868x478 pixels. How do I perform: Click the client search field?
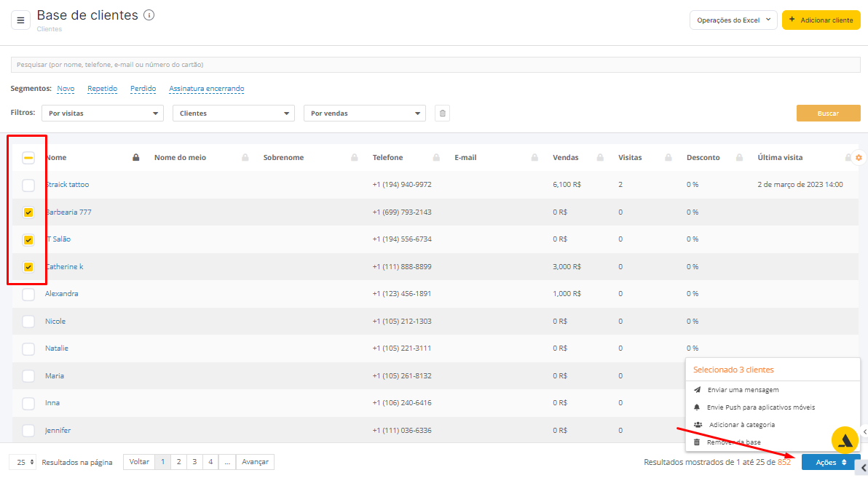click(x=435, y=65)
